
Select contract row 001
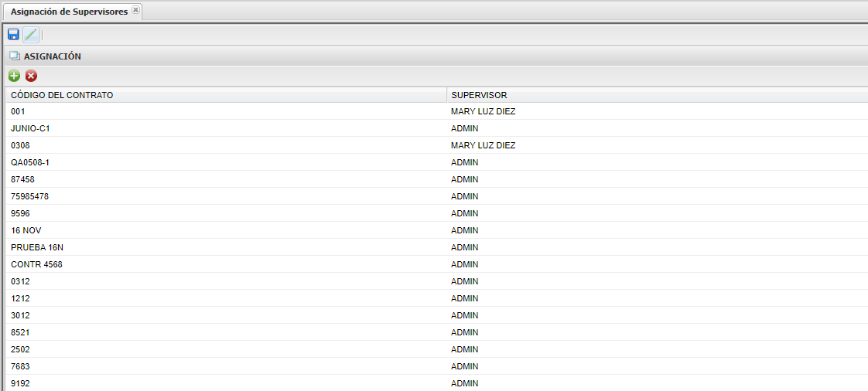pyautogui.click(x=19, y=111)
